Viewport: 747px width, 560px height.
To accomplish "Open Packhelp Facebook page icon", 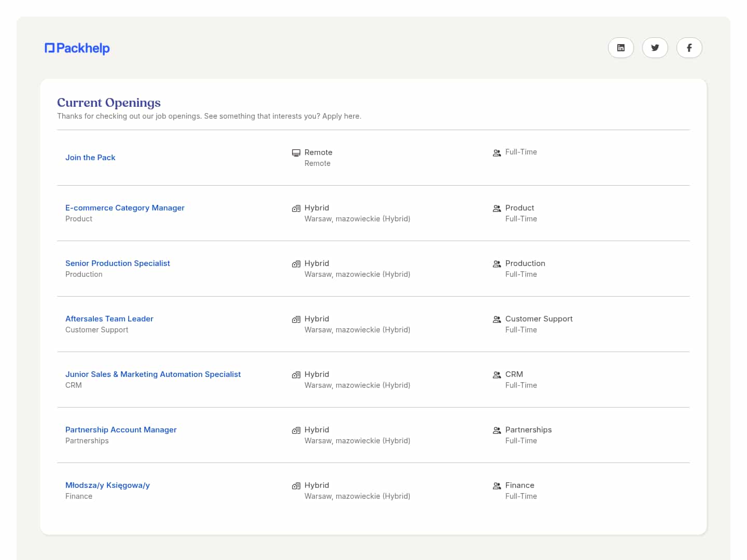I will click(x=689, y=48).
